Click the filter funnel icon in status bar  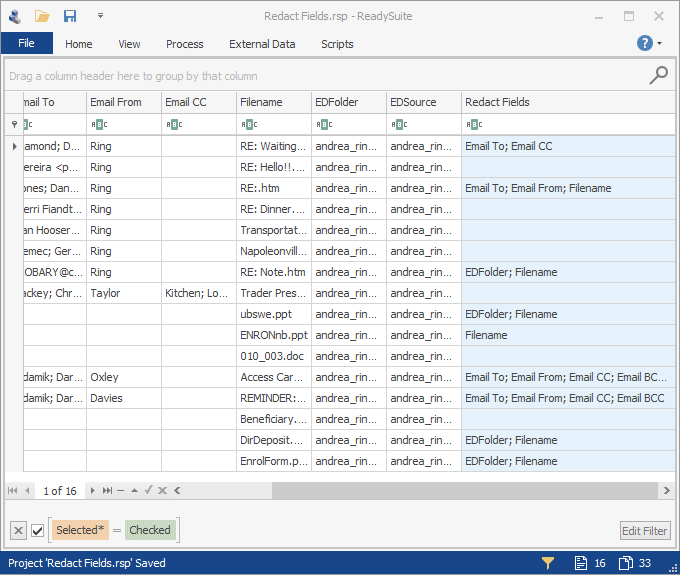point(548,563)
